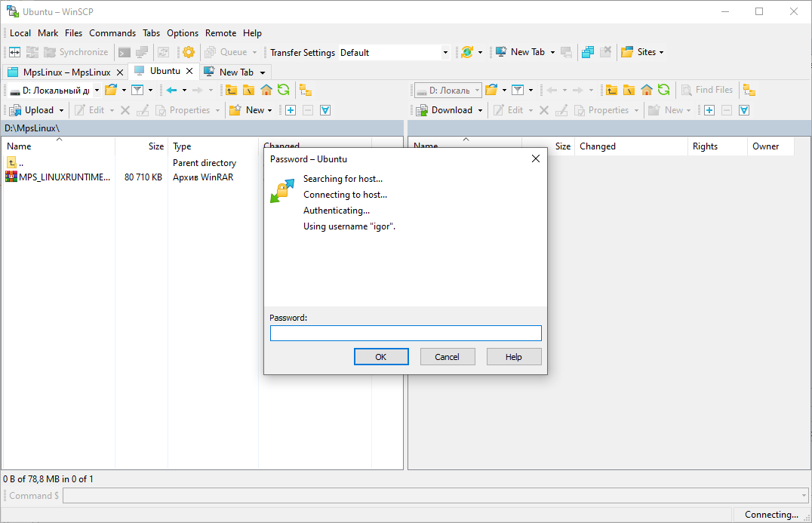
Task: Click the filter funnel icon in the remote panel
Action: [518, 90]
